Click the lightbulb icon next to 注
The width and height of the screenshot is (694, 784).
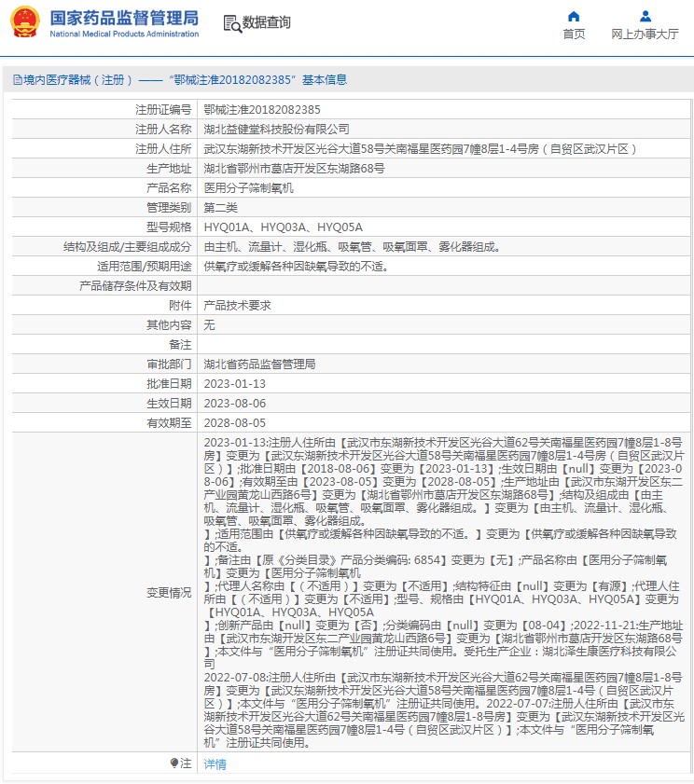[174, 763]
